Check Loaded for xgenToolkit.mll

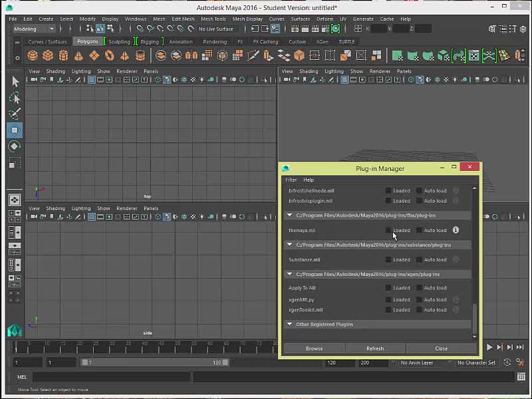point(388,310)
